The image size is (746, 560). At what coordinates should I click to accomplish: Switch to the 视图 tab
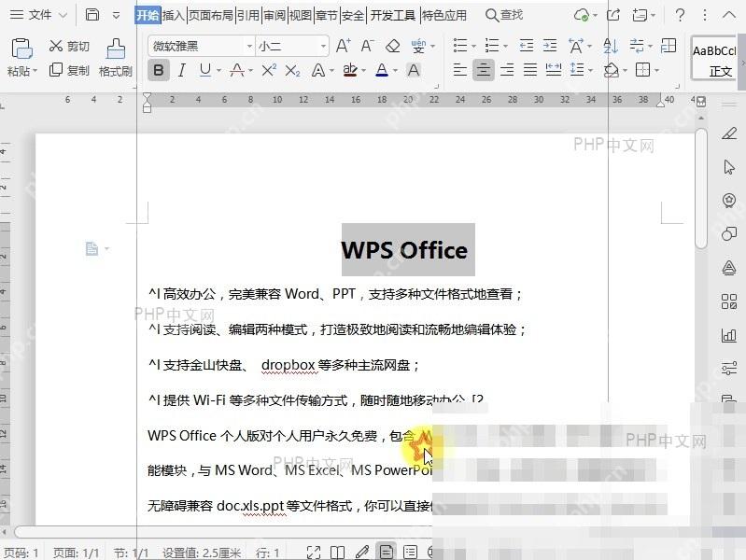(301, 15)
